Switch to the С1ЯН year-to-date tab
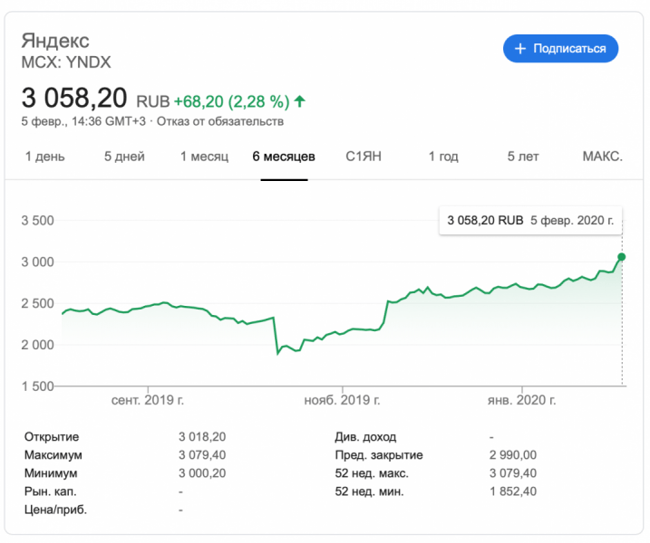650x543 pixels. tap(363, 157)
